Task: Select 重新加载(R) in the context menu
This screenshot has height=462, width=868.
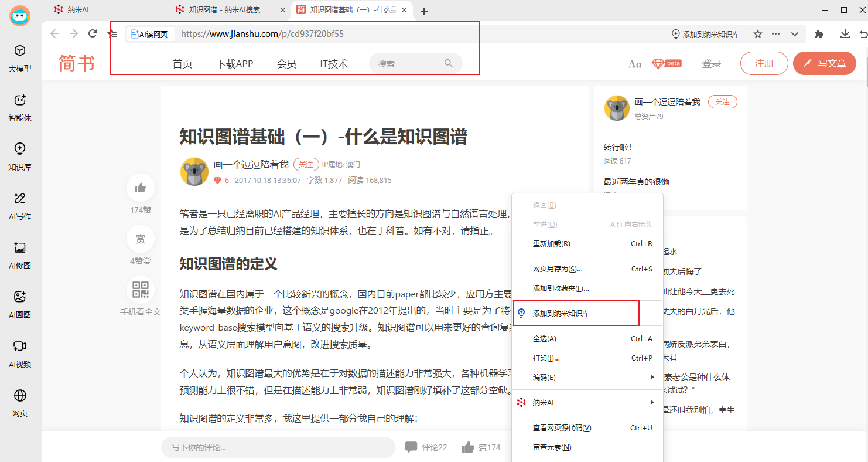Action: (587, 244)
